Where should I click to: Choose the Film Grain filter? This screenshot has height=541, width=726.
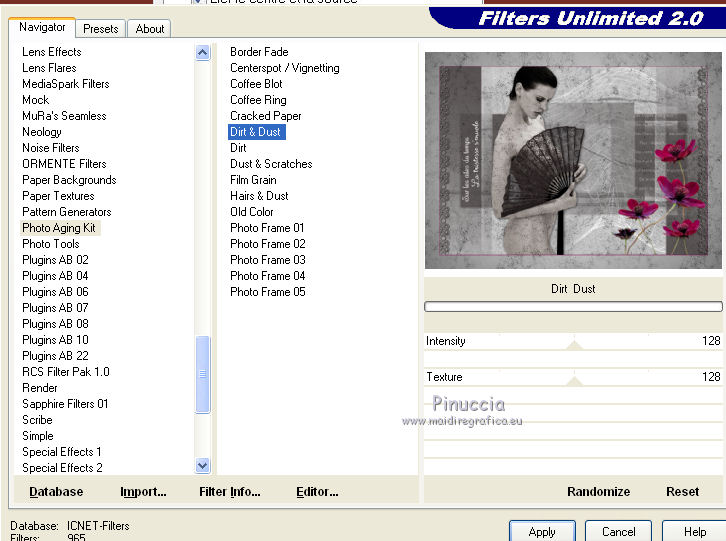(x=253, y=180)
